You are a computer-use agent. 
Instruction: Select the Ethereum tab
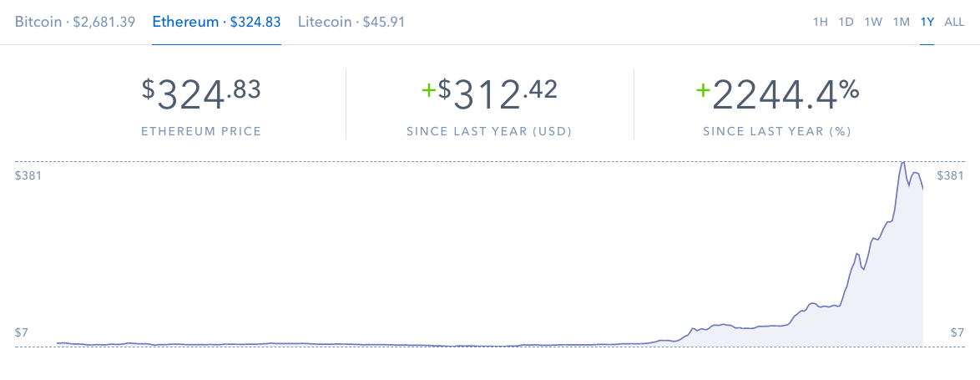tap(216, 22)
